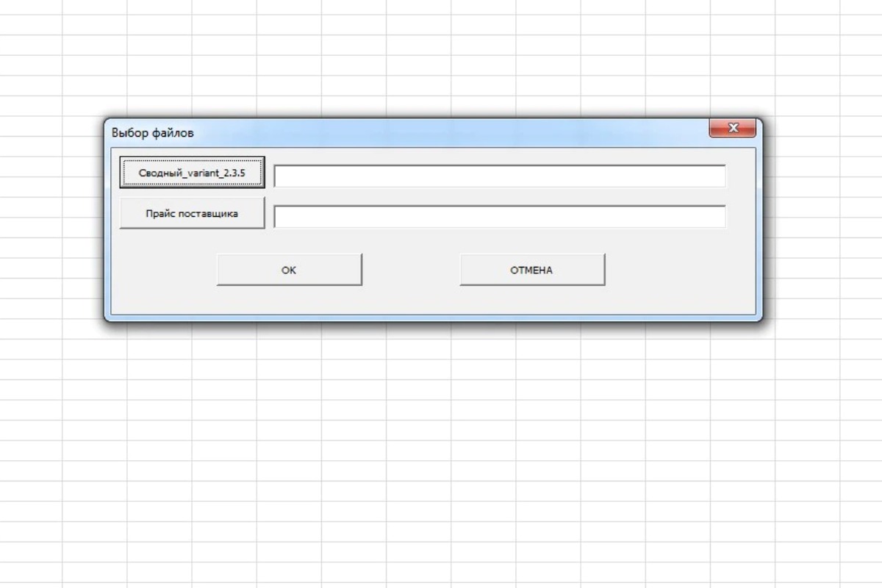The image size is (882, 588).
Task: Focus the field next to Прайс поставщика
Action: point(500,217)
